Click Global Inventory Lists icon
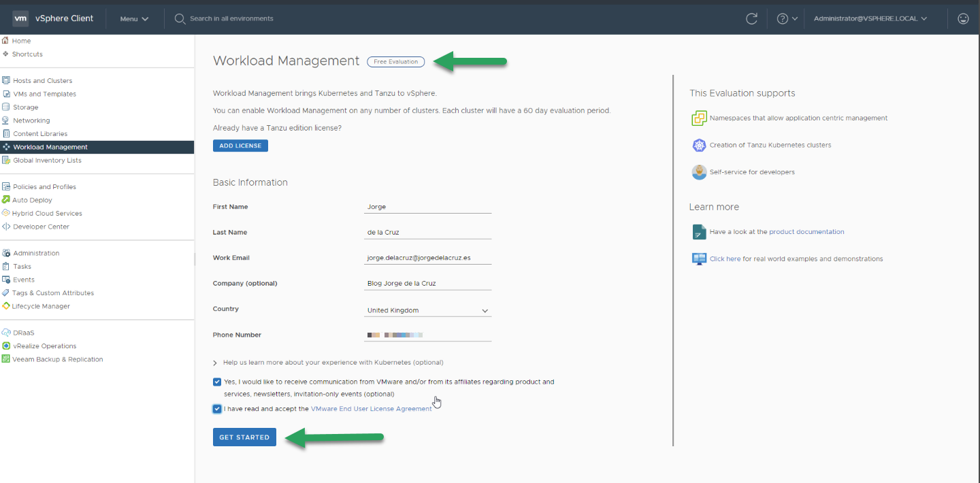 tap(6, 160)
